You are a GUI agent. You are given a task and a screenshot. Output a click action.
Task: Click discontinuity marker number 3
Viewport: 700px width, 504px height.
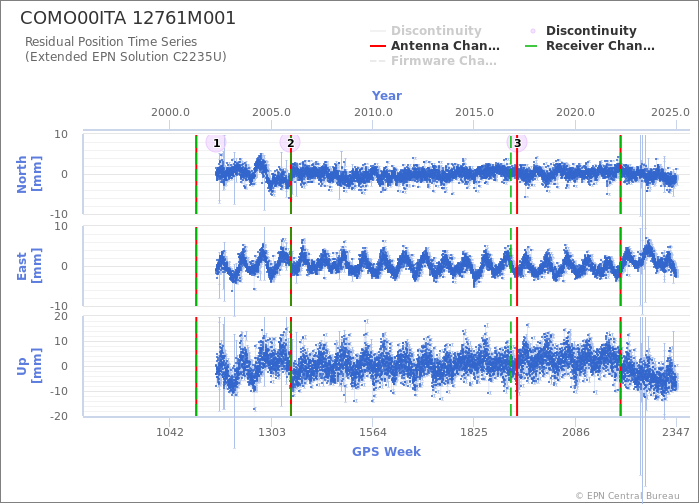517,143
